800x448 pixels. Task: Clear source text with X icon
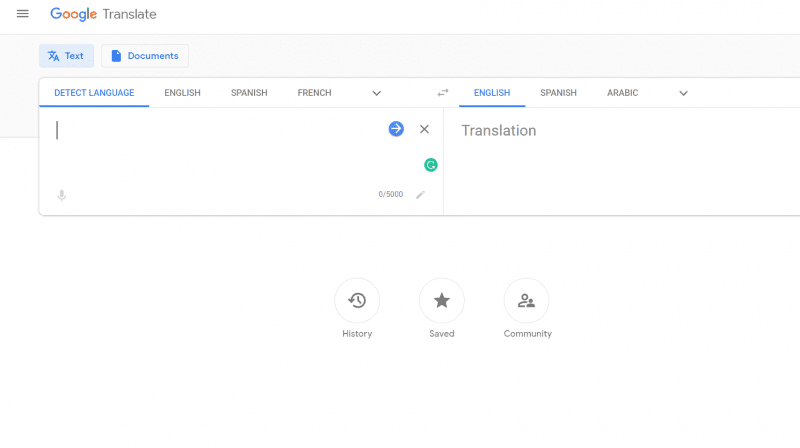424,129
